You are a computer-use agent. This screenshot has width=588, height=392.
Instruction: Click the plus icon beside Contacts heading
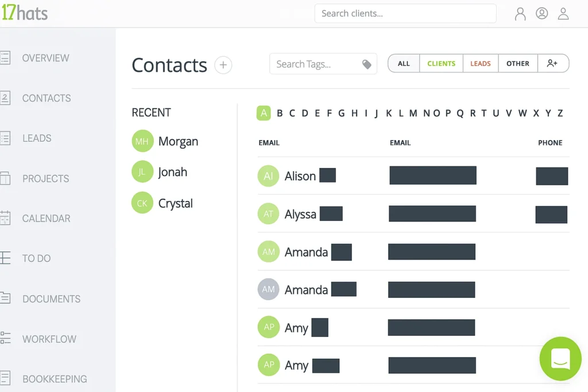tap(223, 65)
